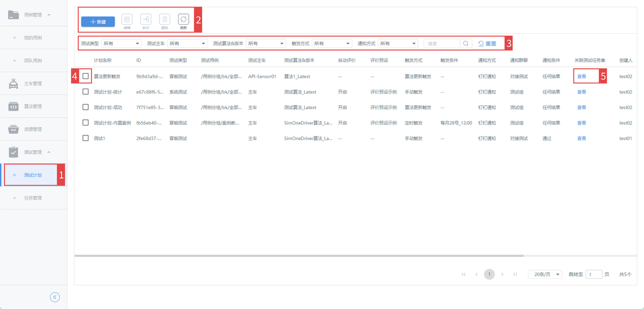Click the blue 新建 button
The image size is (644, 309).
pos(98,22)
